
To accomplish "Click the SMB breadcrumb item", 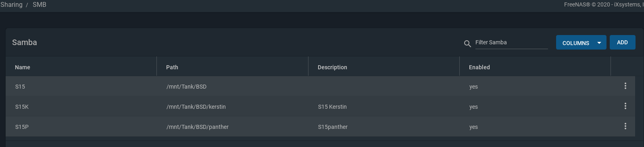I will click(40, 4).
